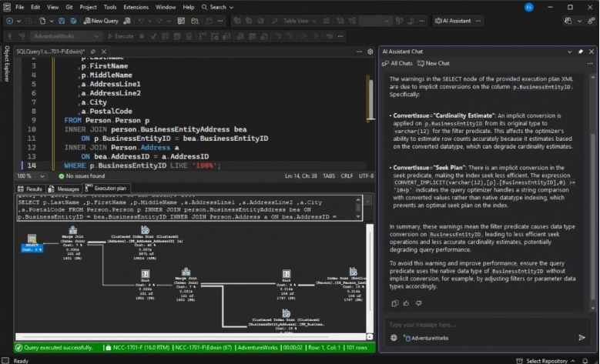Click the Save All icon

click(x=73, y=21)
